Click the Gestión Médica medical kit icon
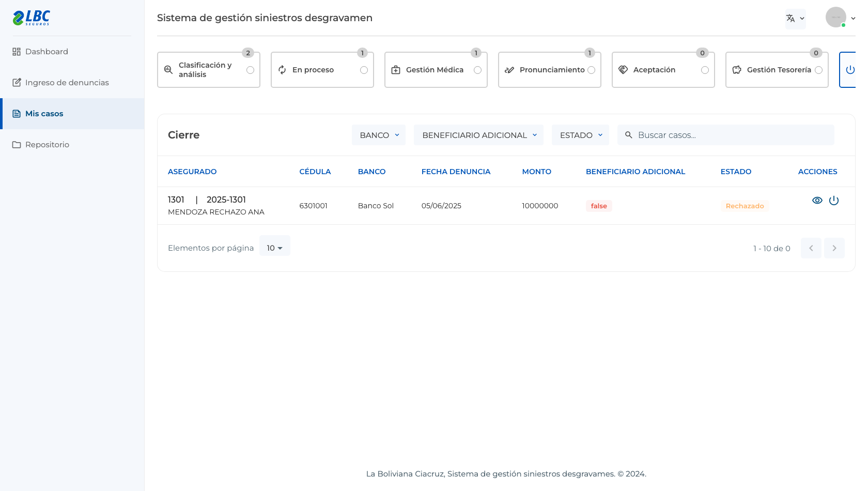 click(x=396, y=70)
